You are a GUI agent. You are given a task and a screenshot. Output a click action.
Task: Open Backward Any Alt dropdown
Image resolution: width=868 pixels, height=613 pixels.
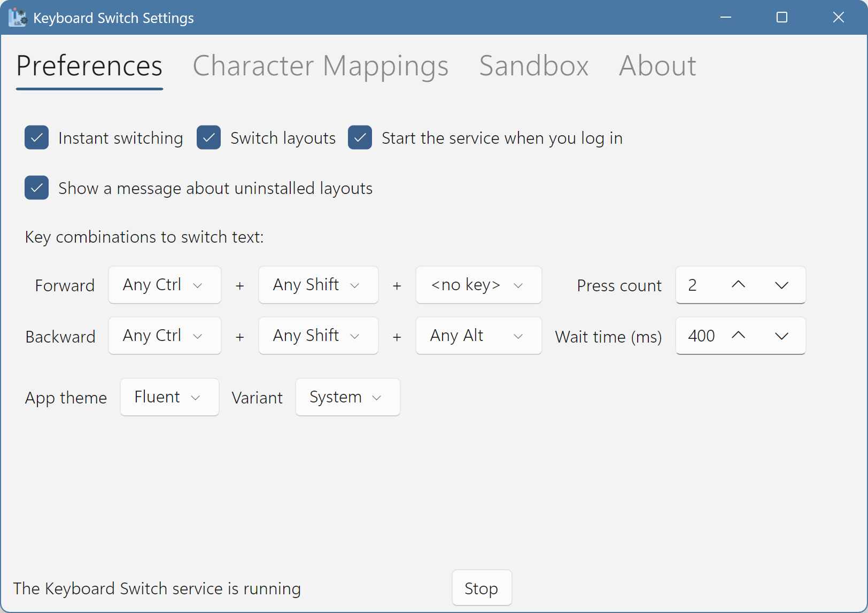pyautogui.click(x=479, y=336)
